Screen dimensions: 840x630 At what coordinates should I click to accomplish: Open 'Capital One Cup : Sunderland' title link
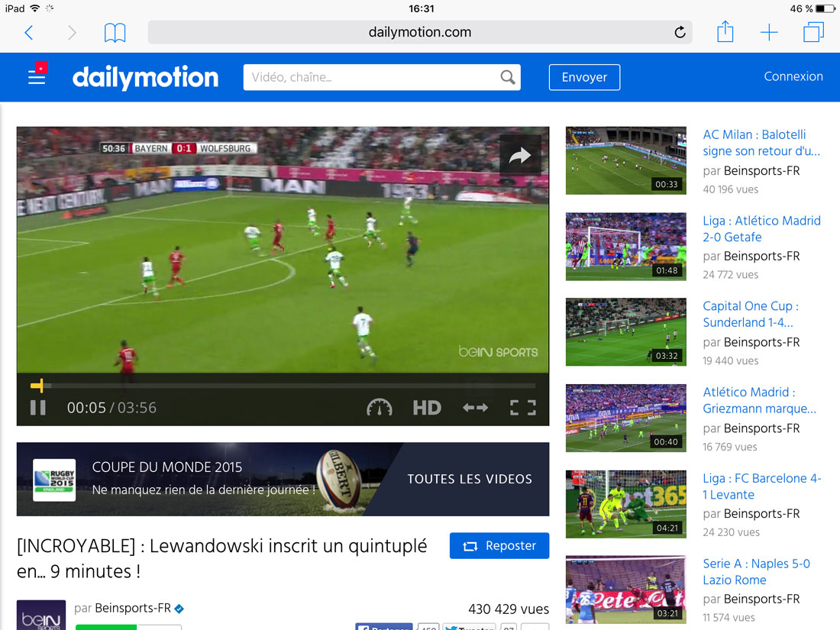pos(751,314)
